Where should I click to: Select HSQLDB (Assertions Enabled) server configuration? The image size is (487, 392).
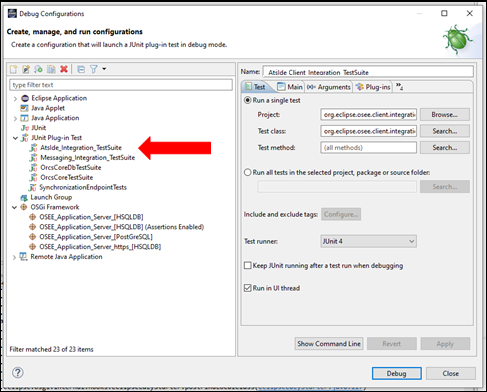click(122, 227)
